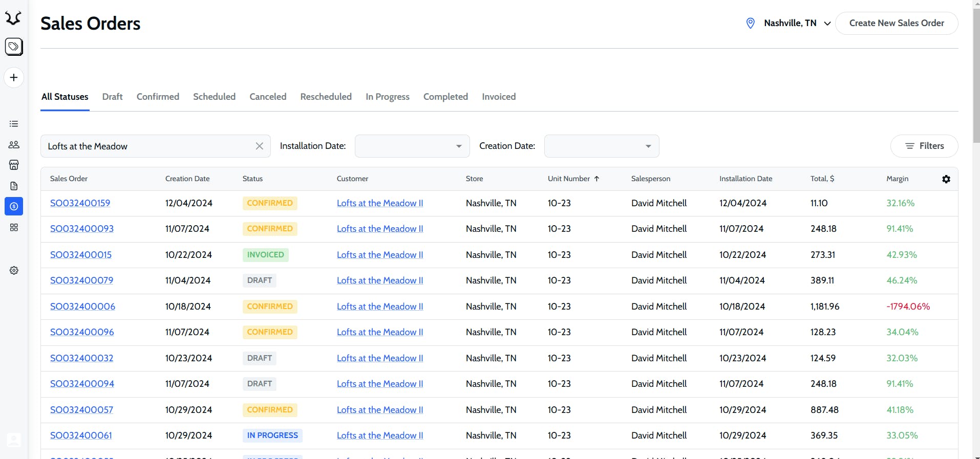Open customer link in SO032400015 row
The image size is (980, 459).
tap(380, 255)
